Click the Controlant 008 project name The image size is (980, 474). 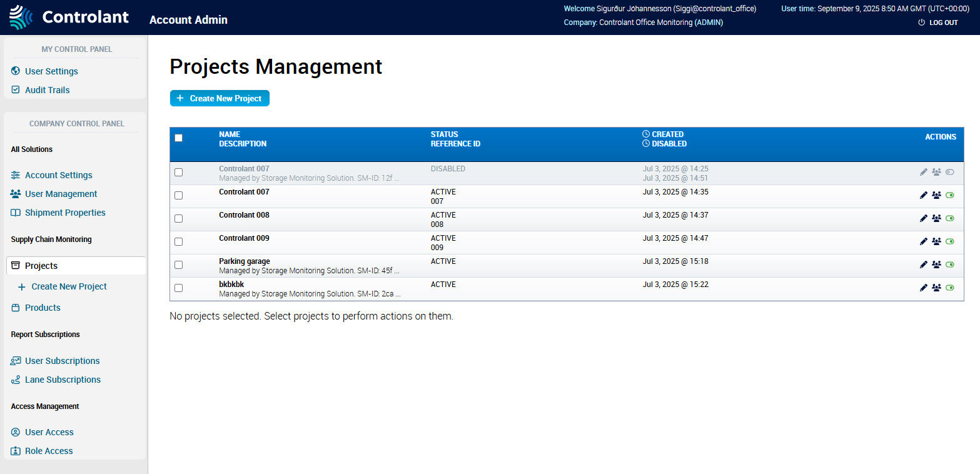[x=244, y=215]
